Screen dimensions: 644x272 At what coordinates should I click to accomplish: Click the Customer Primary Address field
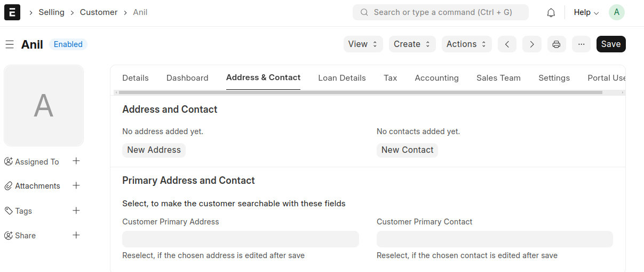pyautogui.click(x=240, y=239)
